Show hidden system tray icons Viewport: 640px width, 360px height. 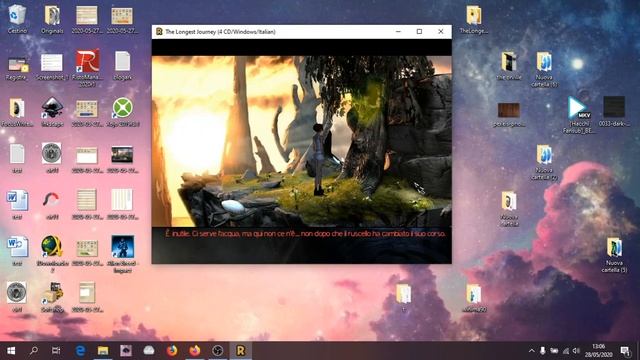[531, 351]
